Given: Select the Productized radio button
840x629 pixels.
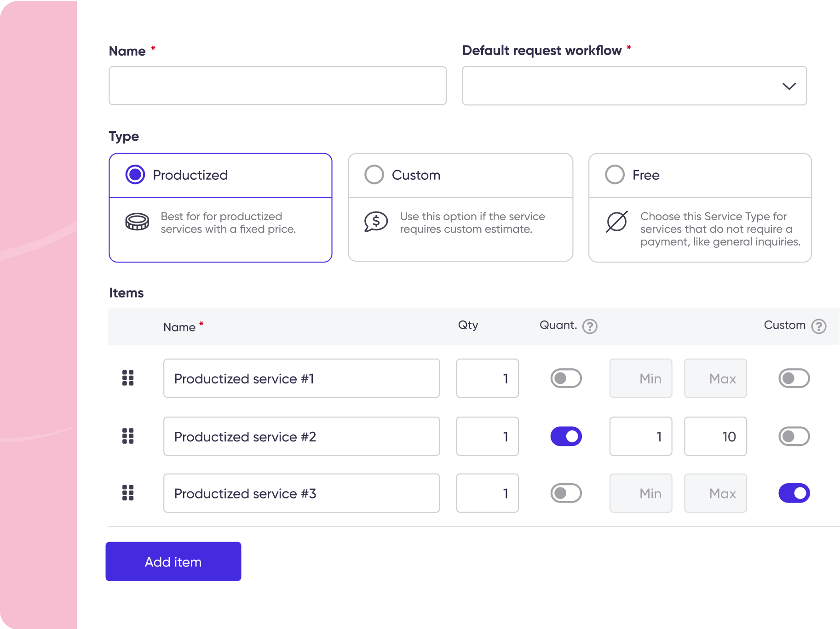Looking at the screenshot, I should [x=135, y=175].
